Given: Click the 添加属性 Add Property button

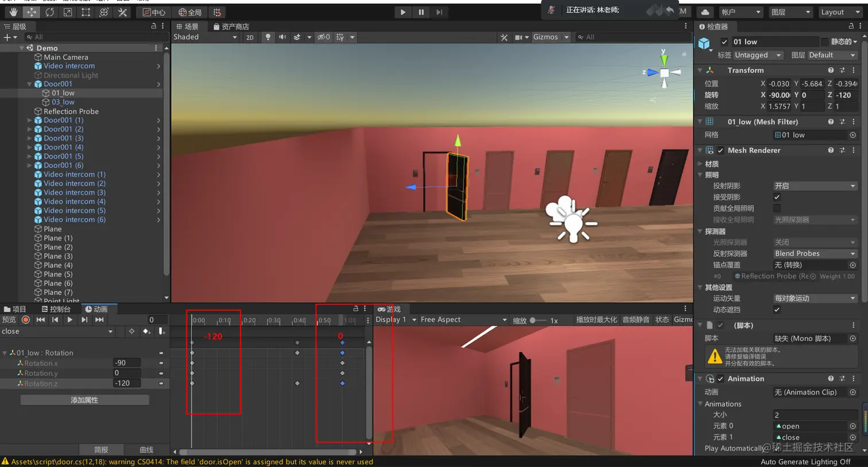Looking at the screenshot, I should coord(84,400).
